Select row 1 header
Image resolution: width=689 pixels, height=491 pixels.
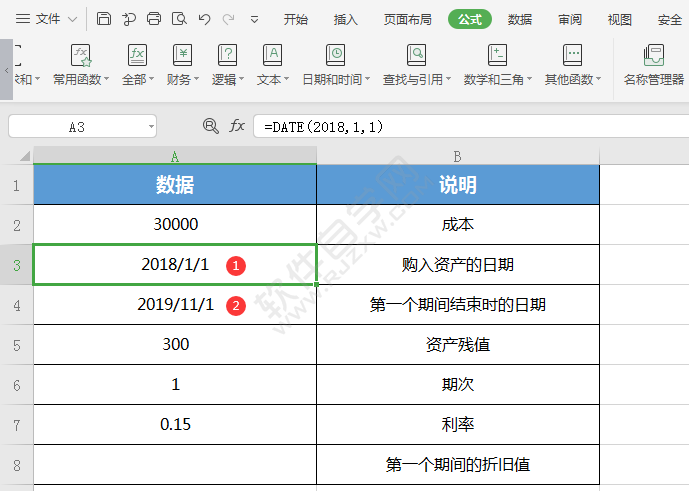[16, 185]
